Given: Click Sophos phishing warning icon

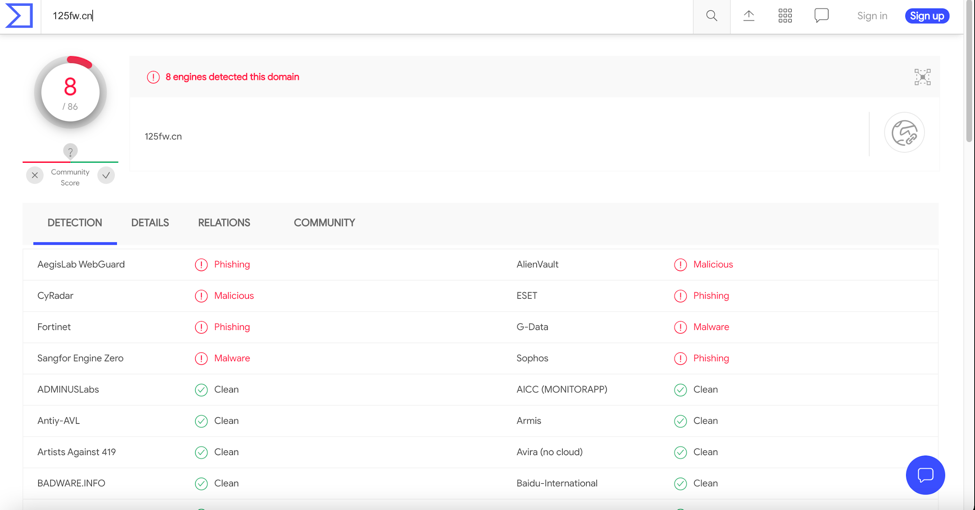Looking at the screenshot, I should pyautogui.click(x=680, y=358).
